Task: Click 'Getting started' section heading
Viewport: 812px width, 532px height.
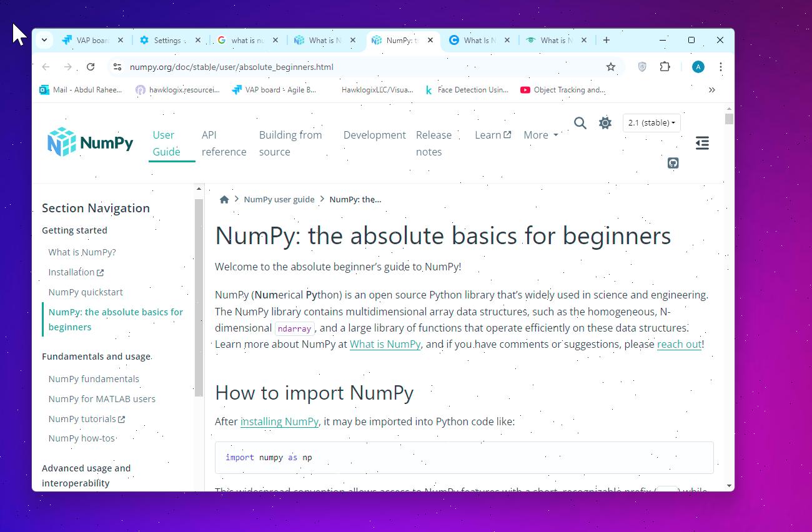Action: click(74, 230)
